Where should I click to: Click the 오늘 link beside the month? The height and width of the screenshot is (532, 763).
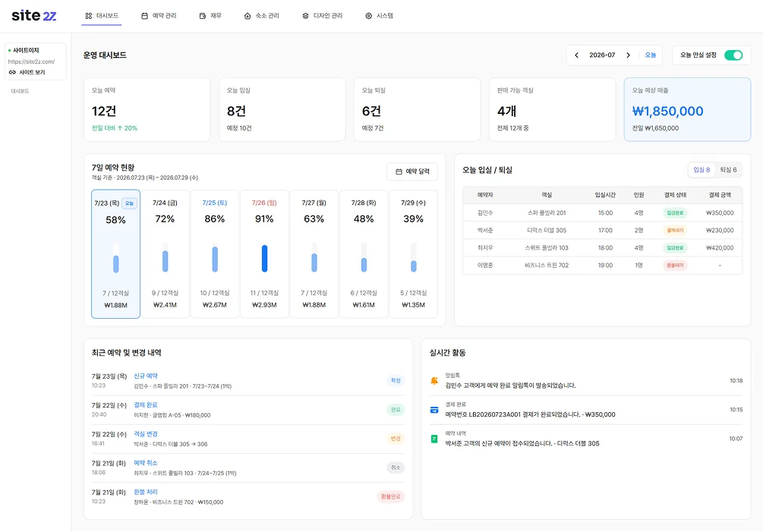coord(651,55)
